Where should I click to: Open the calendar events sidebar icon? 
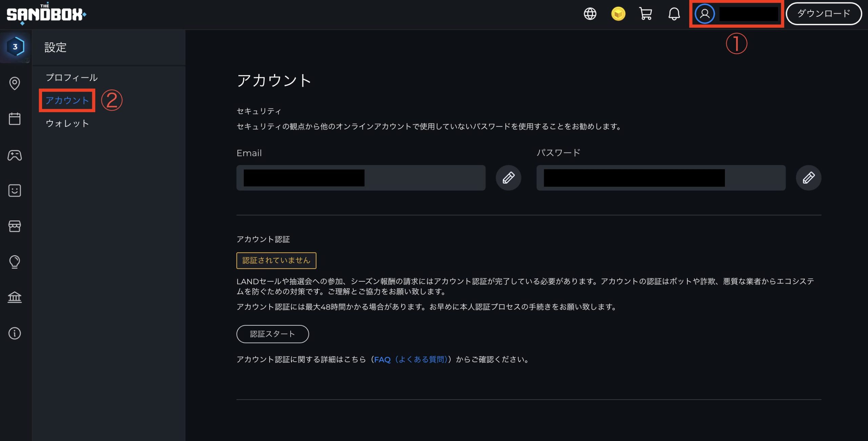click(15, 119)
